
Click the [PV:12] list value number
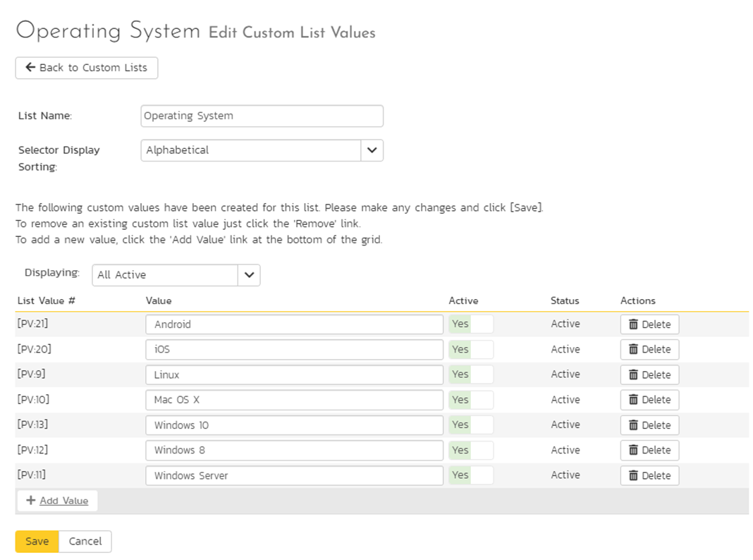pos(32,449)
